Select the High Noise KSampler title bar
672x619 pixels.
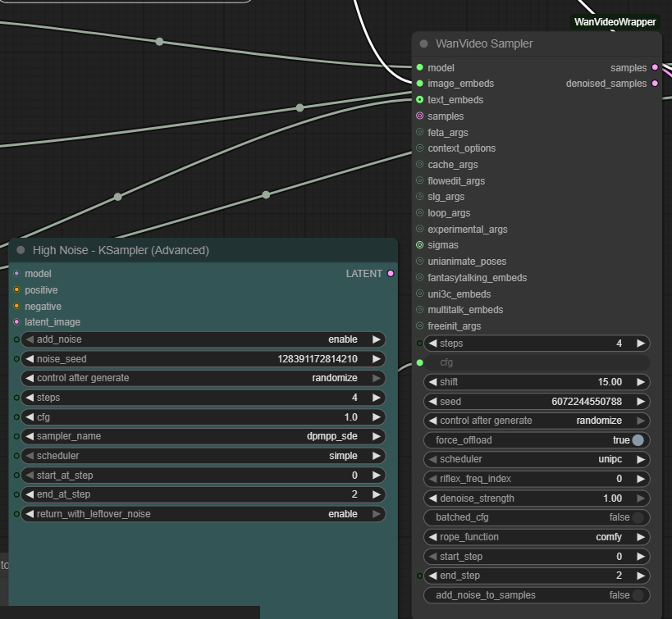203,250
